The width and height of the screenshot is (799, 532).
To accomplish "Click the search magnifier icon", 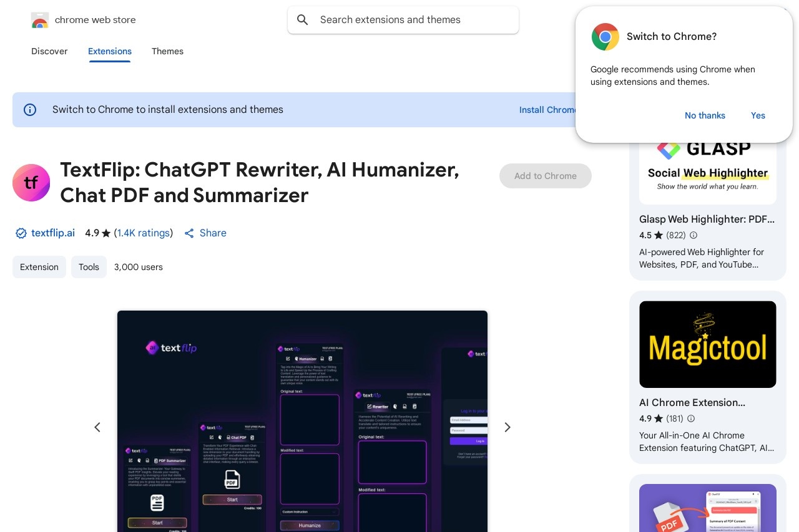I will coord(303,20).
